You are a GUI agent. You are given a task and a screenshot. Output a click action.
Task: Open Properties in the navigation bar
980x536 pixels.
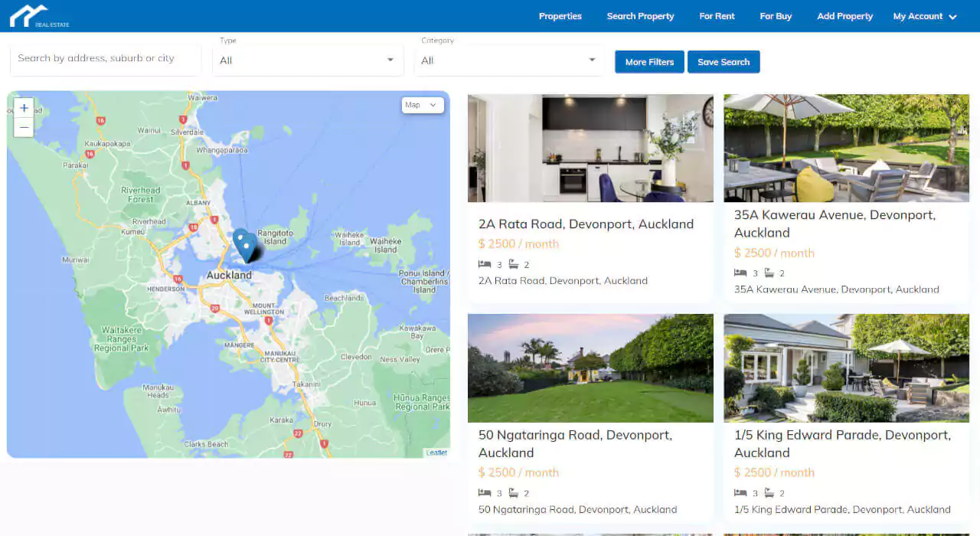pyautogui.click(x=560, y=16)
